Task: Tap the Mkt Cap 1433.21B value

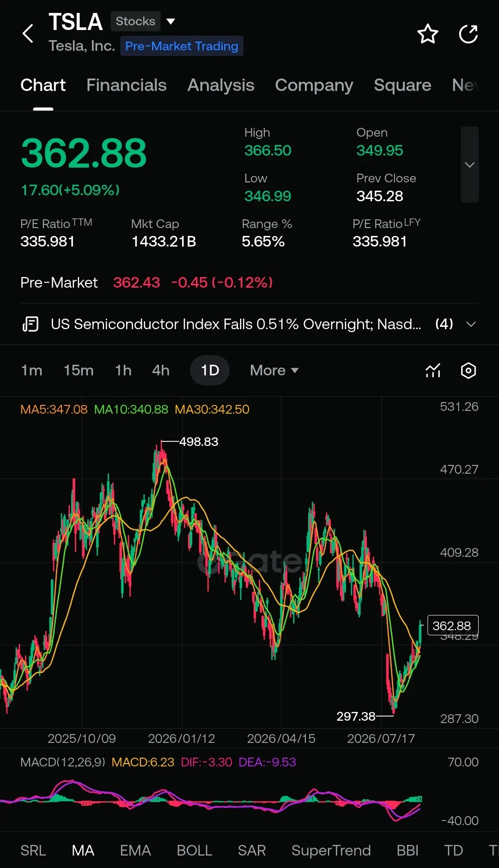Action: coord(164,241)
